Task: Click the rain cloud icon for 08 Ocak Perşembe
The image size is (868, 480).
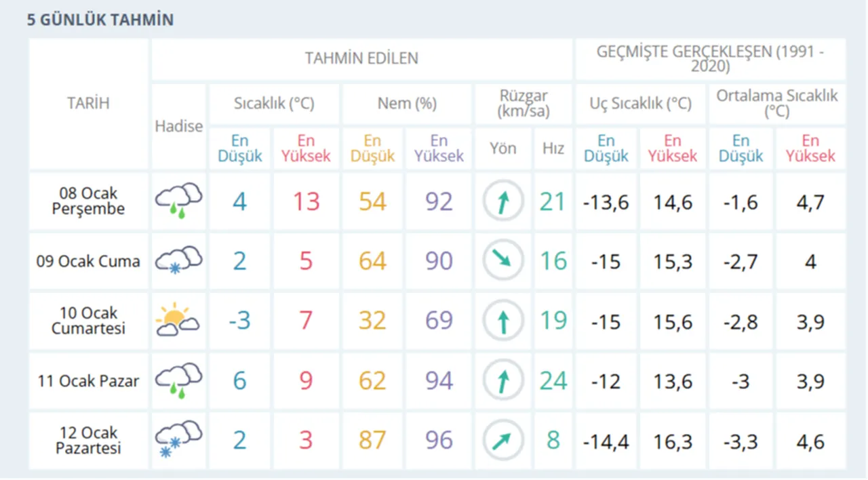Action: (x=178, y=201)
